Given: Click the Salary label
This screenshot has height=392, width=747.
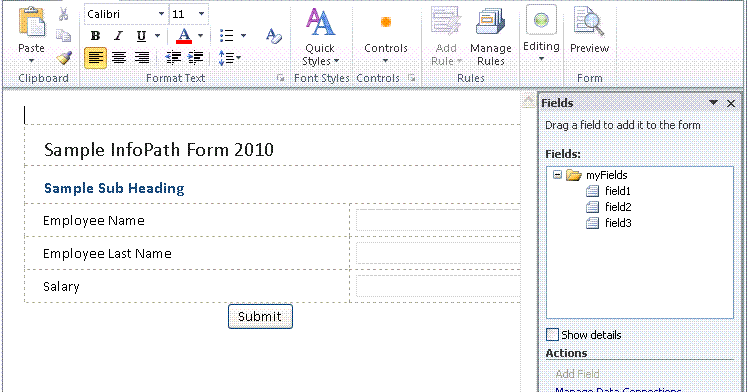Looking at the screenshot, I should [61, 286].
